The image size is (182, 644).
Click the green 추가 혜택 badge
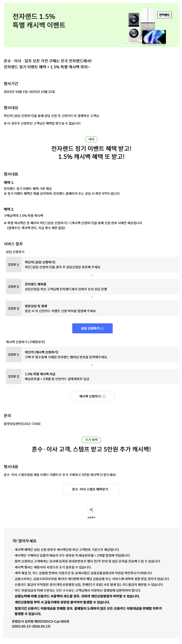pyautogui.click(x=91, y=440)
